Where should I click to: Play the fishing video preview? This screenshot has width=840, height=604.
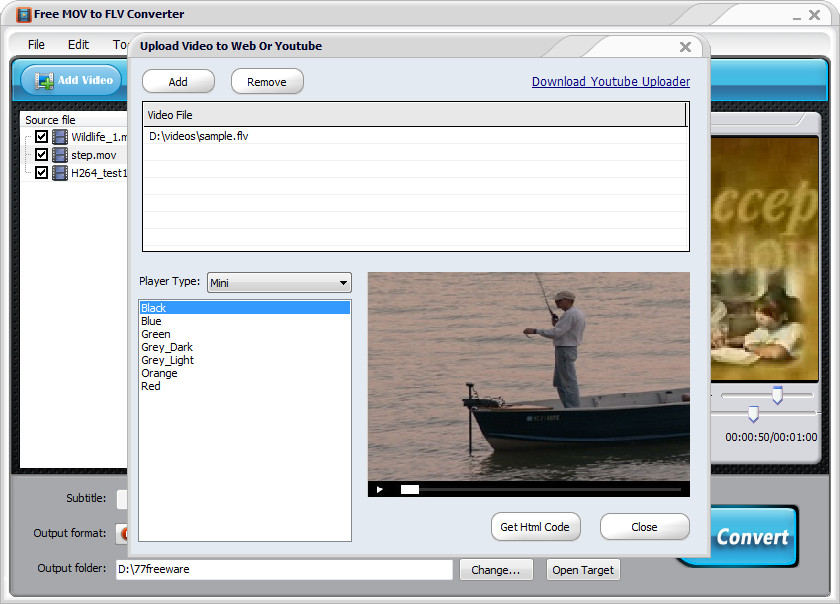[x=380, y=489]
